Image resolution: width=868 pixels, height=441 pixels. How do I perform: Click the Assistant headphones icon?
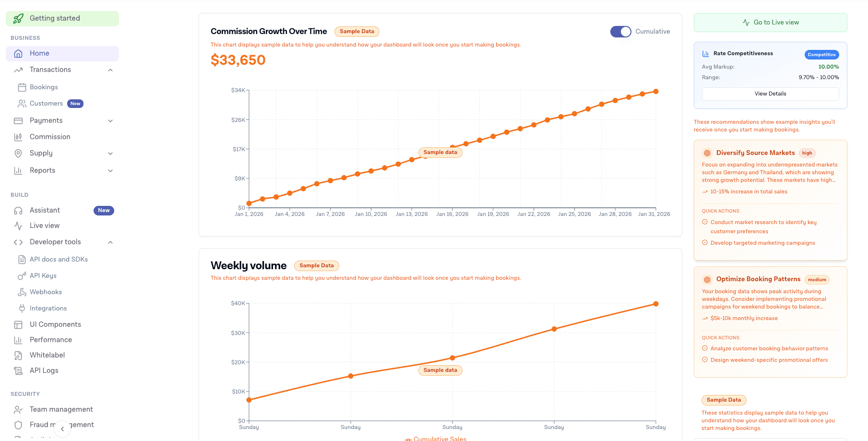(18, 211)
